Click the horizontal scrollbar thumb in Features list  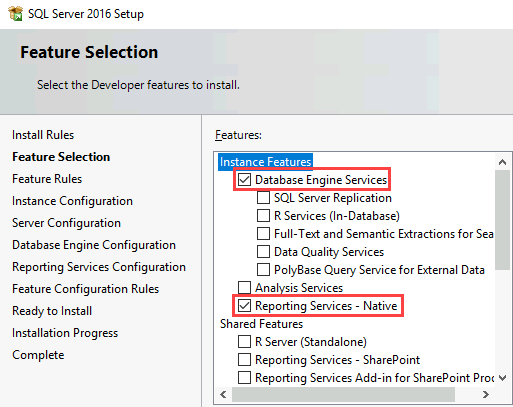[x=343, y=395]
